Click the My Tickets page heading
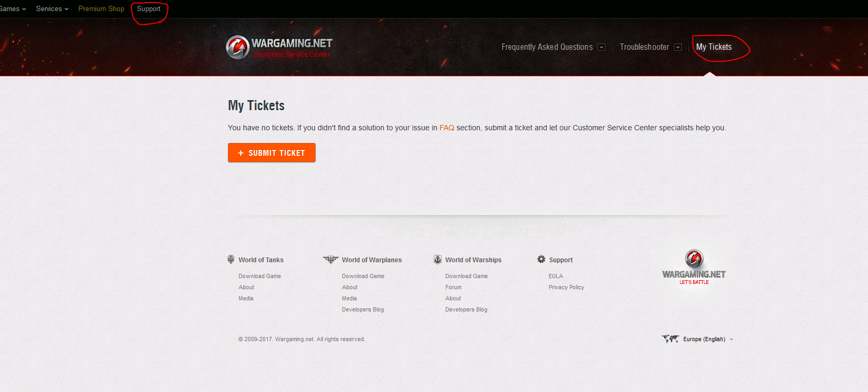Viewport: 868px width, 392px height. 256,105
